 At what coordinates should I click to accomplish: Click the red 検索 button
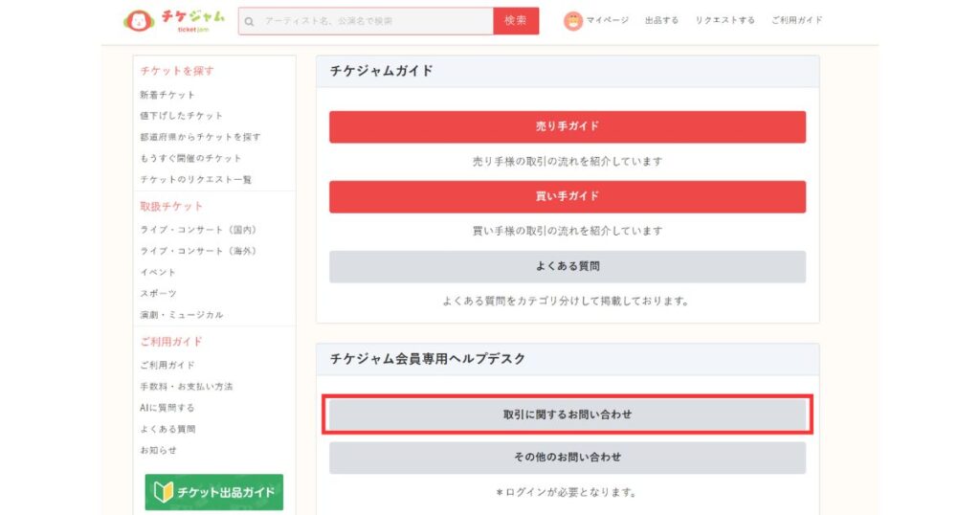click(516, 21)
